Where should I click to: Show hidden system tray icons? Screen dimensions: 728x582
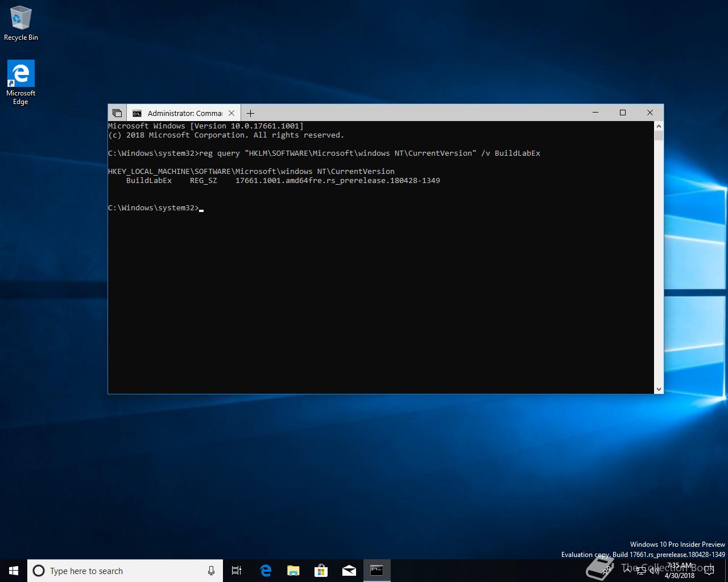pyautogui.click(x=627, y=570)
